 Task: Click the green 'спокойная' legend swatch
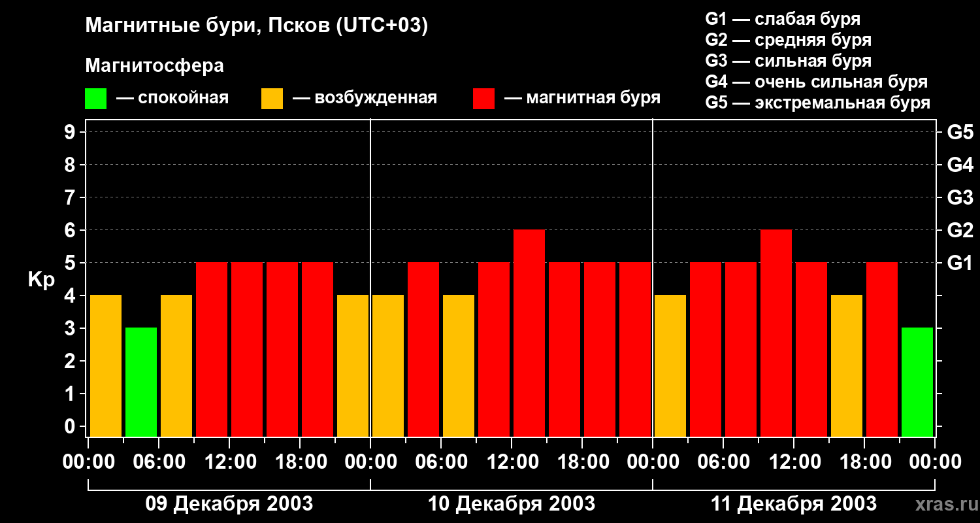click(x=95, y=99)
